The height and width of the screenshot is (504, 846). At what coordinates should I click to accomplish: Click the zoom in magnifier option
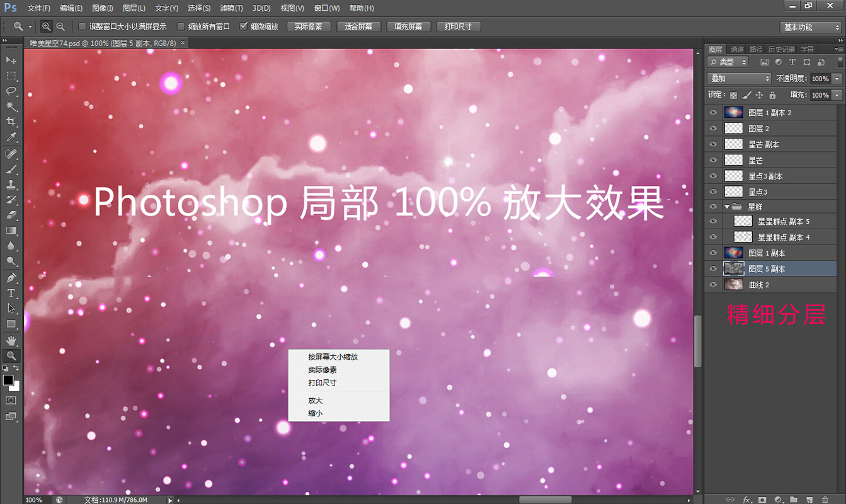click(46, 26)
